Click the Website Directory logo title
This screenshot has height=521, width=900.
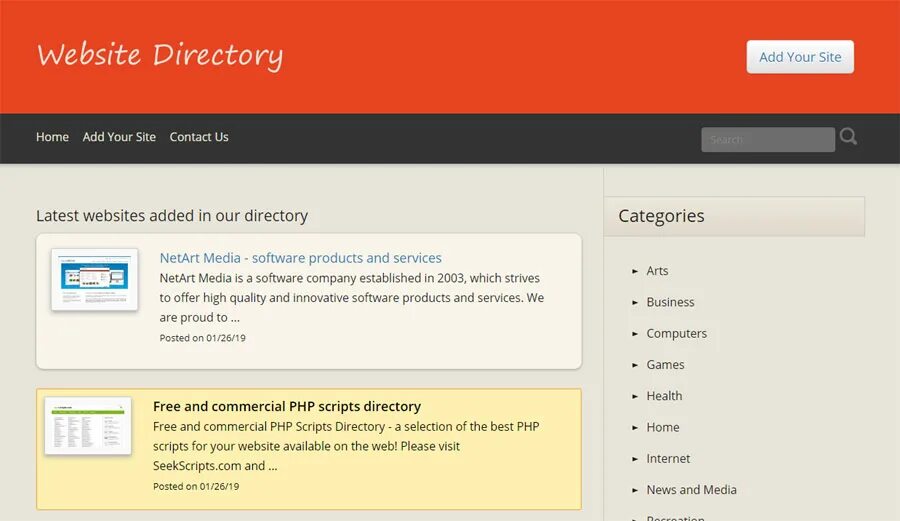(x=160, y=55)
